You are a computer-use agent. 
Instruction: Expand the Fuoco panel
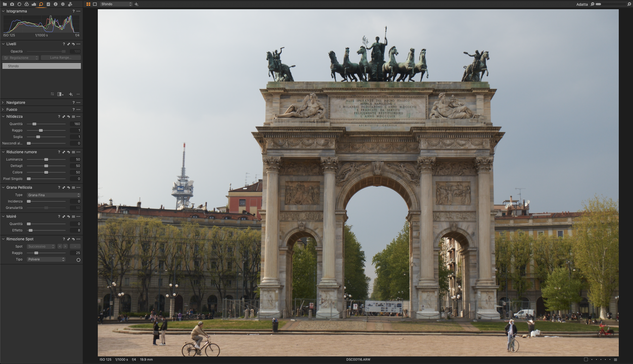3,109
